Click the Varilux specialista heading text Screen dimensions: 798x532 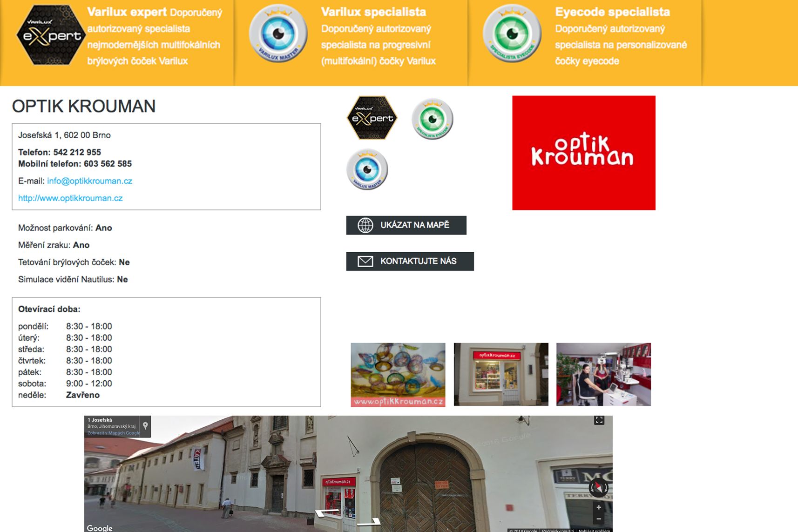click(373, 12)
